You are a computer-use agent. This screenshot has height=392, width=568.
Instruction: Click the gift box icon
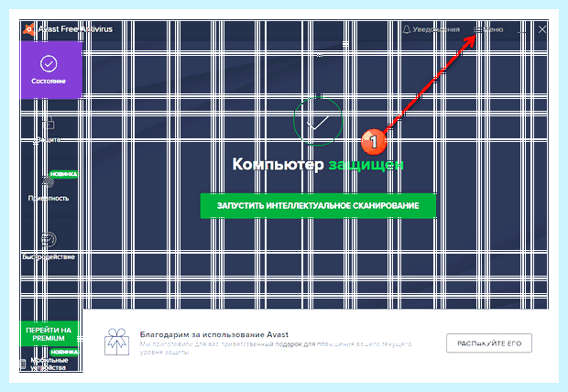tap(116, 342)
